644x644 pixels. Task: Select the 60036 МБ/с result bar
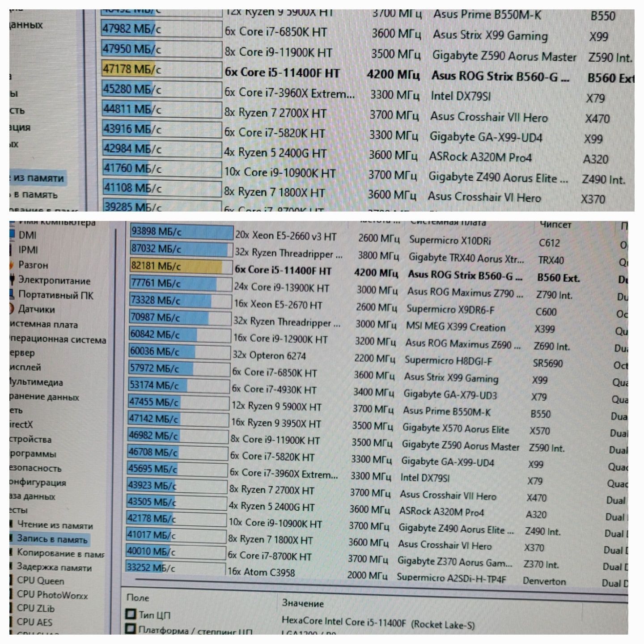tap(179, 352)
